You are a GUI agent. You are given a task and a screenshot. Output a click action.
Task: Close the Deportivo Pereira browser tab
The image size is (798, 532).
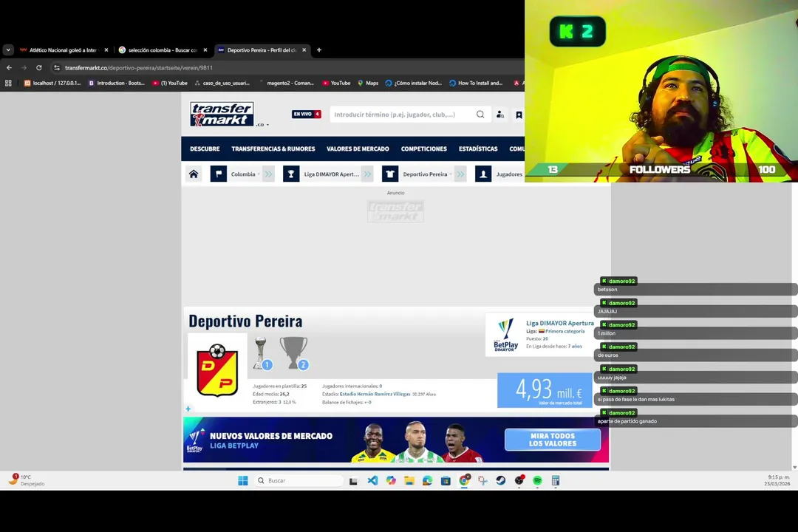[x=304, y=50]
